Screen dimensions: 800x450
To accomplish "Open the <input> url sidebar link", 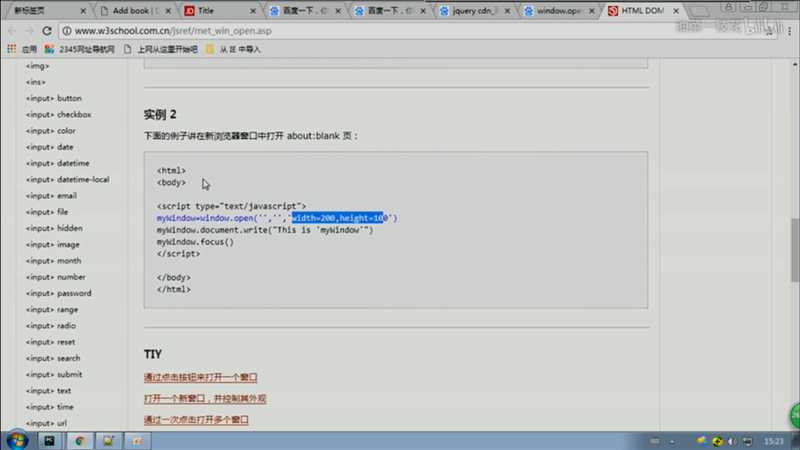I will point(46,423).
